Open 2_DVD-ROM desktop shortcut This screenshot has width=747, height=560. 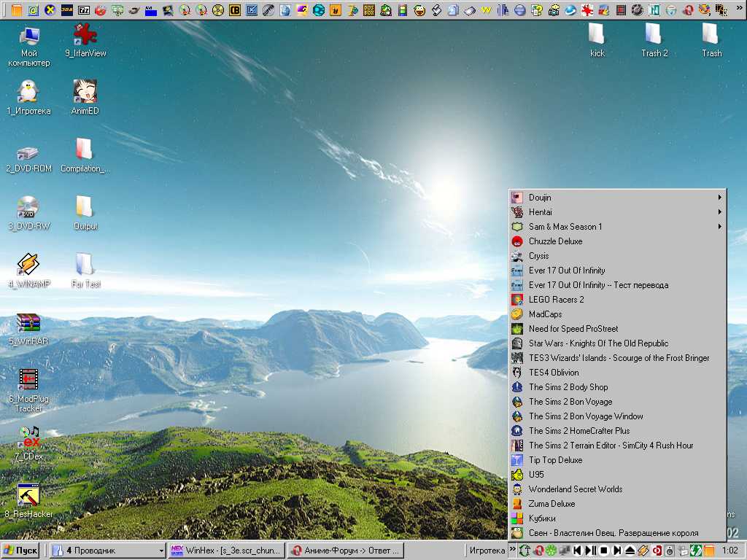point(28,157)
